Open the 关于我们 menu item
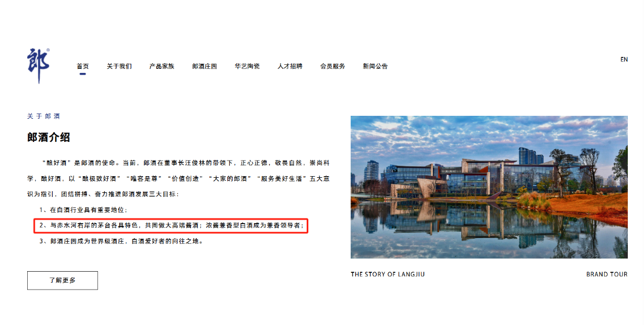Screen dimensions: 644x325 (x=119, y=66)
